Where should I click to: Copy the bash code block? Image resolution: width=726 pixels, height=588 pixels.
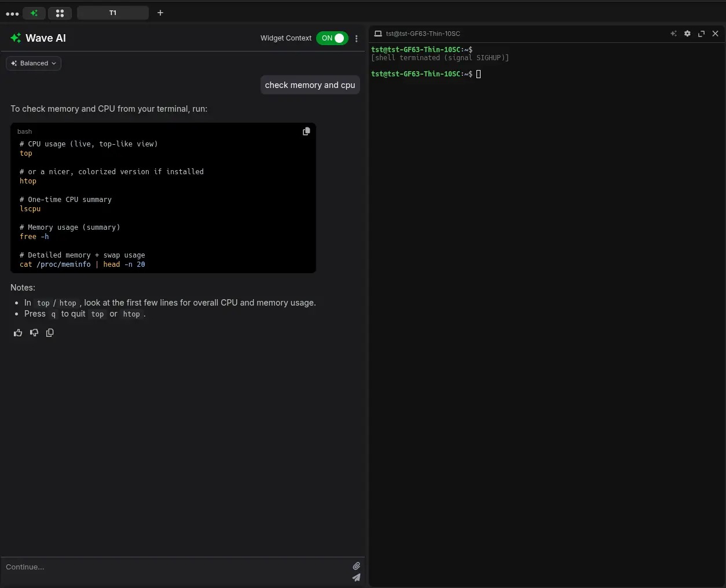click(x=306, y=131)
